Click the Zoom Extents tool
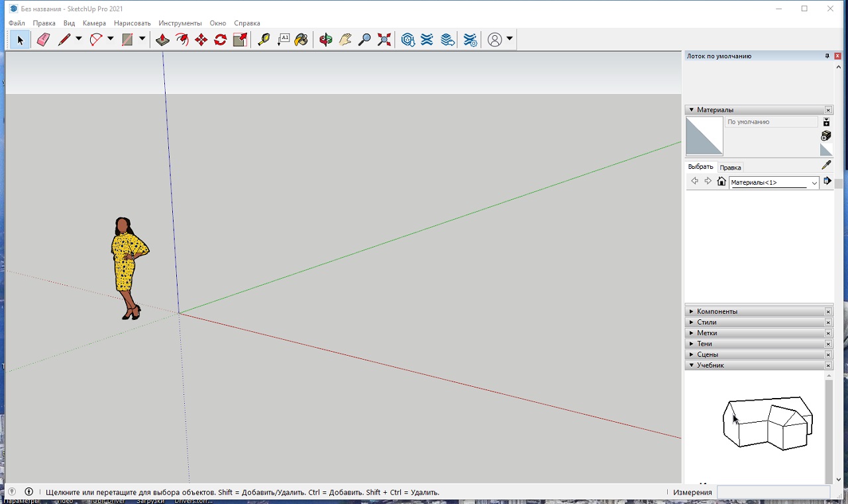The height and width of the screenshot is (504, 848). (384, 40)
